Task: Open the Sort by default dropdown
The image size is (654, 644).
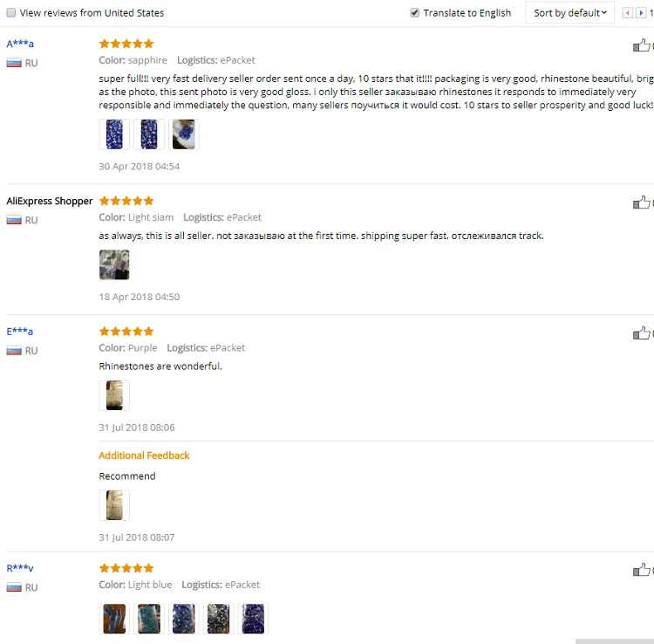Action: pyautogui.click(x=569, y=13)
